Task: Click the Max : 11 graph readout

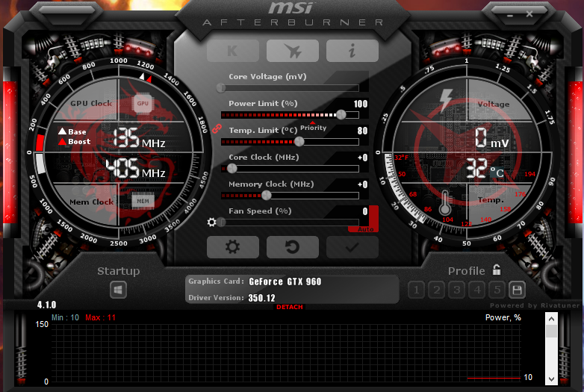Action: point(101,317)
